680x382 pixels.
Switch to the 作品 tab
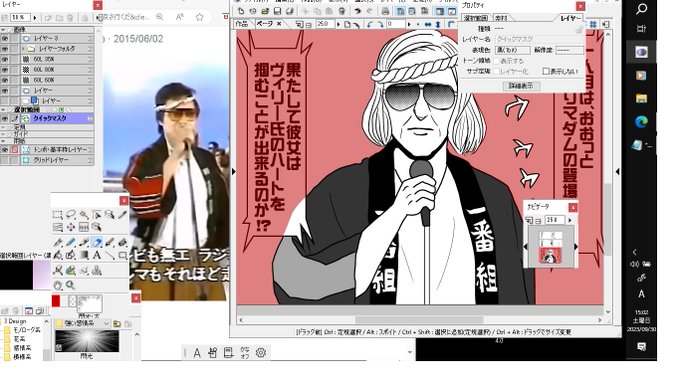[x=242, y=24]
